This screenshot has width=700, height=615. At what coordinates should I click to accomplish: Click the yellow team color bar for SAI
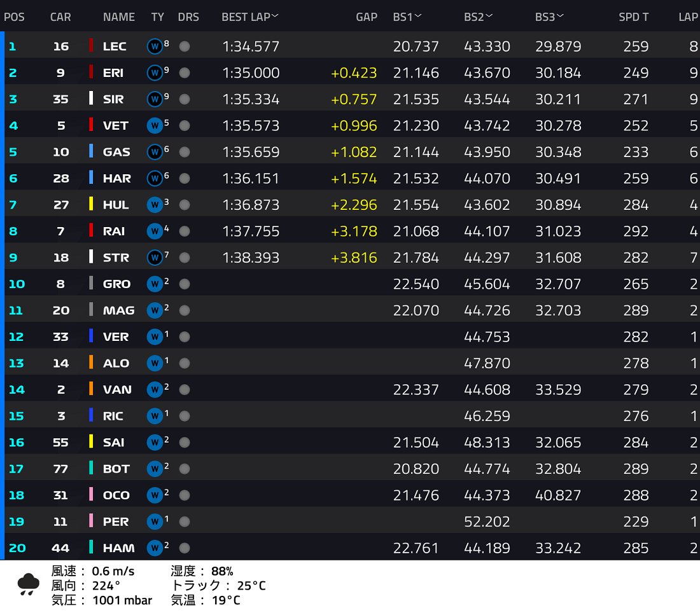(91, 442)
